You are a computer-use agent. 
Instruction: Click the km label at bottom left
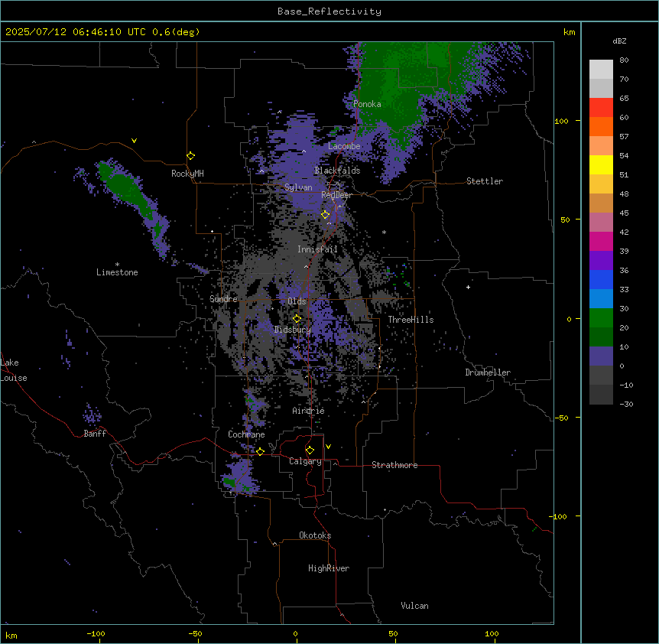tap(11, 635)
